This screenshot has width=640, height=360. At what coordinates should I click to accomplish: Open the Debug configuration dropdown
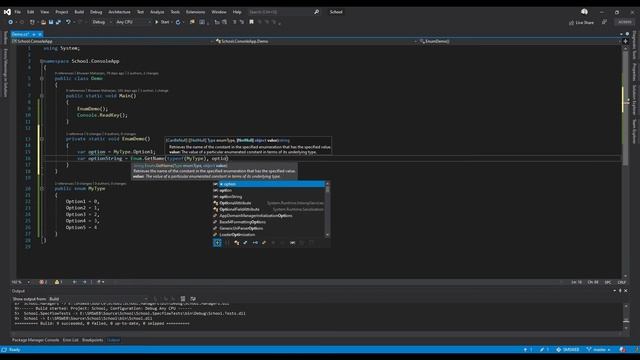[102, 22]
